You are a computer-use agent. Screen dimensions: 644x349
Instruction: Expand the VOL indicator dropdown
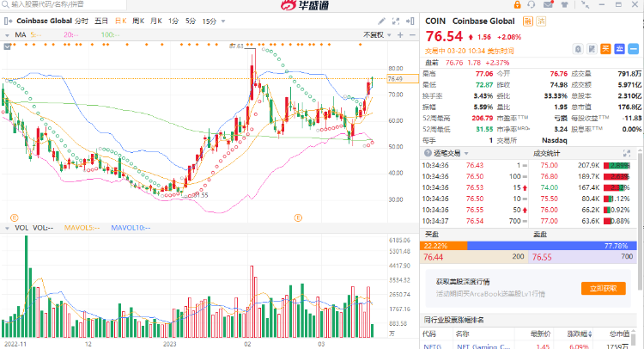7,228
